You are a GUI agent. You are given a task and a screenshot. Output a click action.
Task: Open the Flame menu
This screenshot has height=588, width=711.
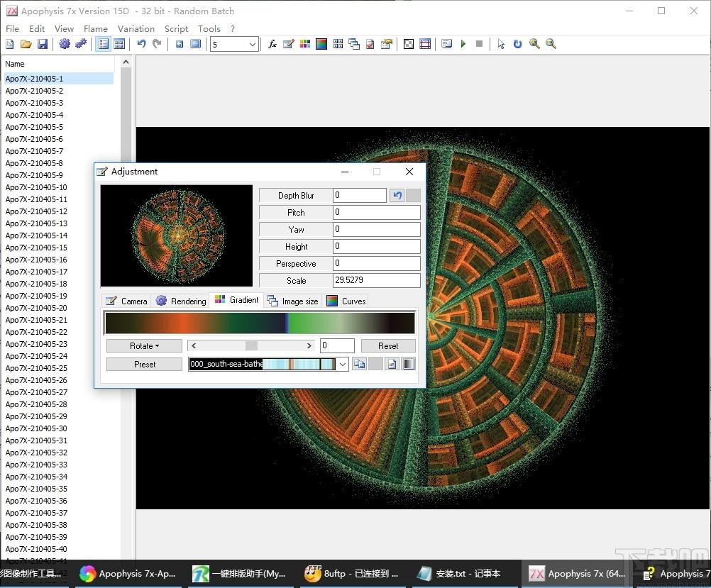[96, 28]
